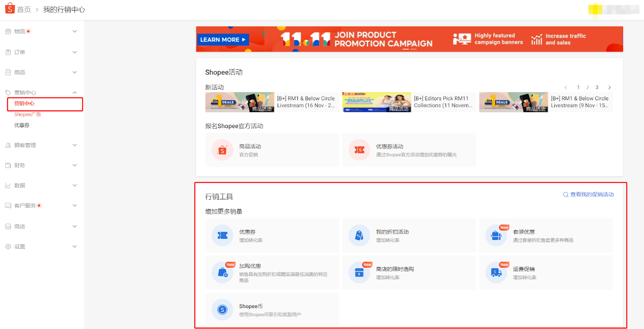Click the Shopee logo icon
Screen dimensions: 644x329
[10, 8]
